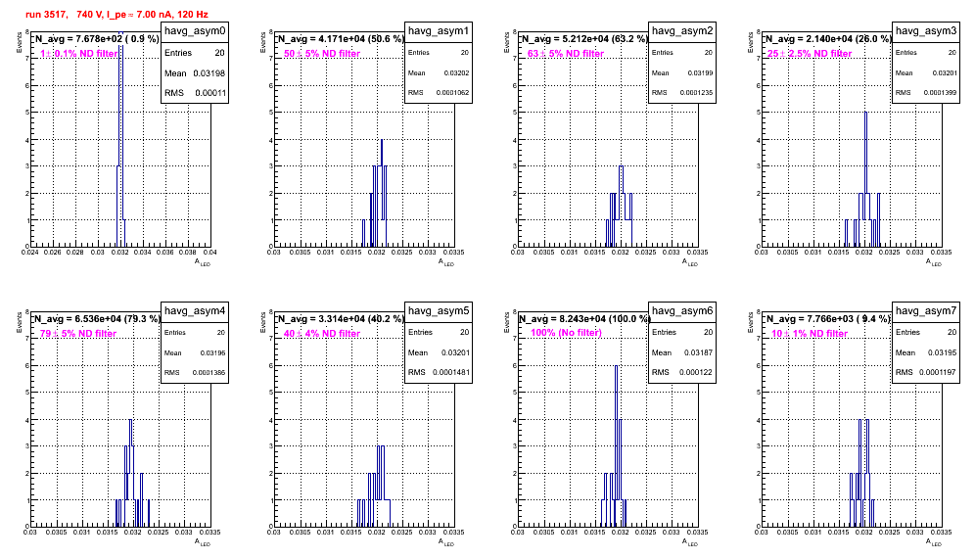This screenshot has width=975, height=560.
Task: Click RMS 0.000122 in havg_asym6 stats
Action: [682, 372]
